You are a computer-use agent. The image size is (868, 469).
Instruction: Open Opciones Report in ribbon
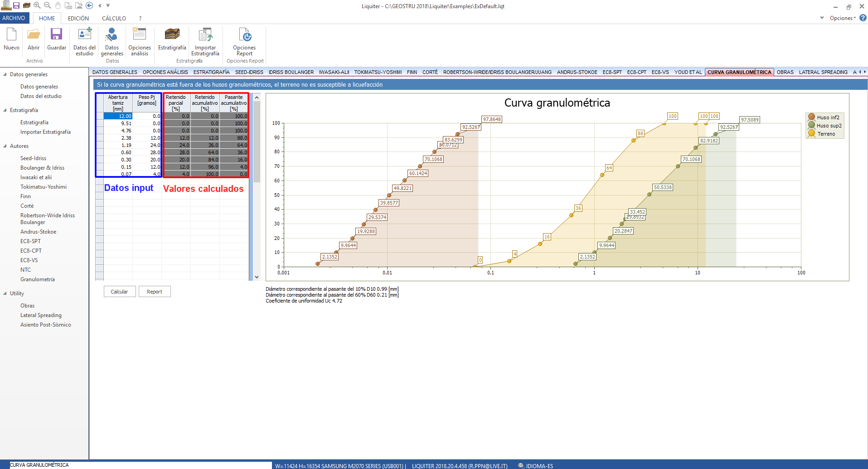pyautogui.click(x=244, y=42)
